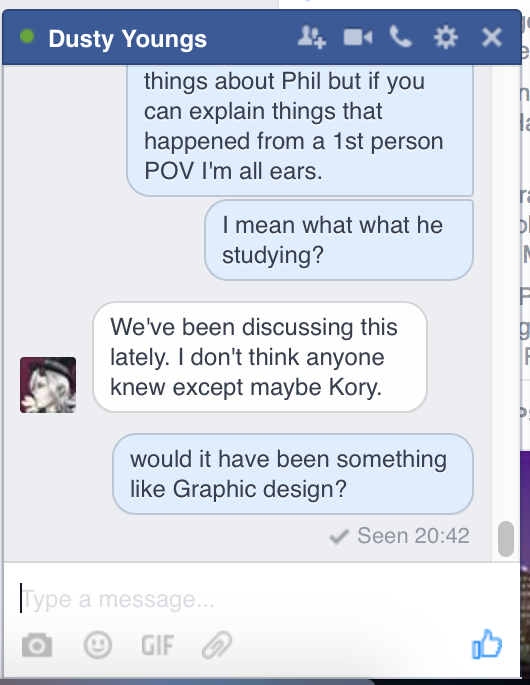The width and height of the screenshot is (530, 685).
Task: Open the GIF selector
Action: click(x=158, y=645)
